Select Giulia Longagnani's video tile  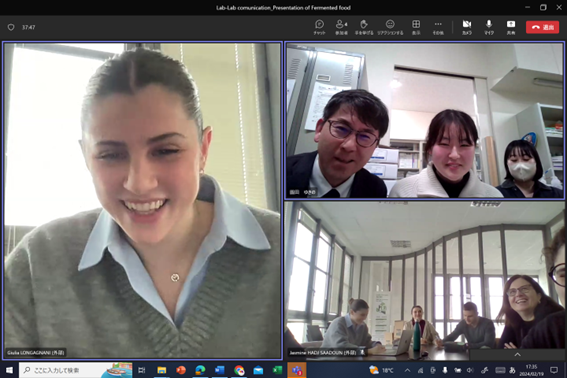click(x=142, y=201)
